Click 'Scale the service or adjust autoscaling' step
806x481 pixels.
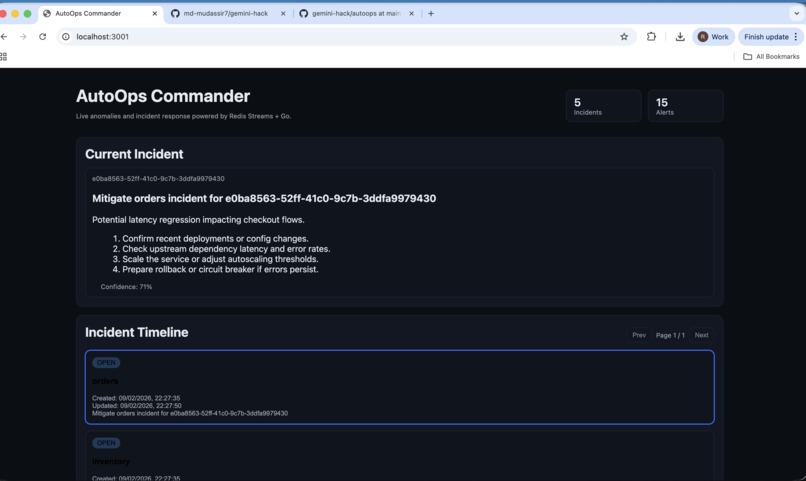point(221,259)
